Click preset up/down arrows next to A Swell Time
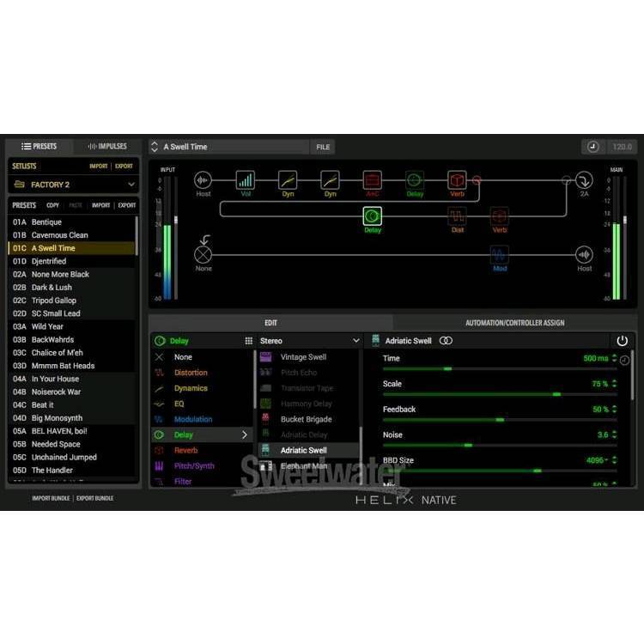This screenshot has height=644, width=644. 155,147
